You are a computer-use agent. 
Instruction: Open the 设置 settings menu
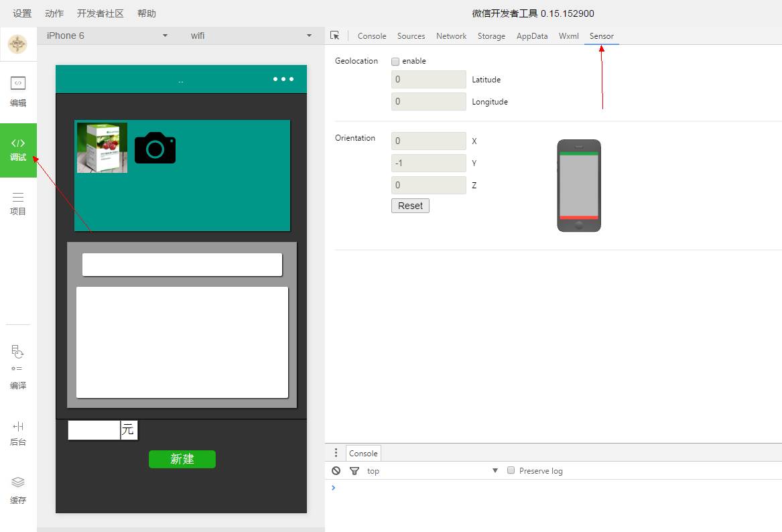(x=22, y=13)
